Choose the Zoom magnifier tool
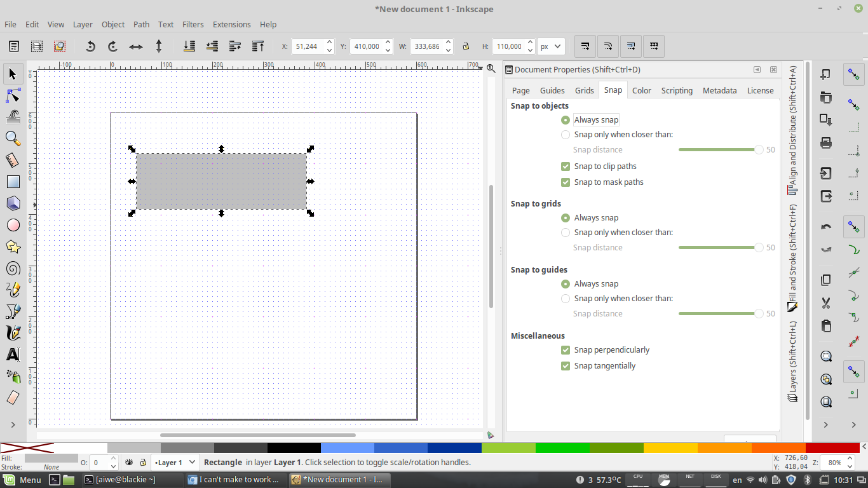Image resolution: width=868 pixels, height=488 pixels. [x=13, y=139]
